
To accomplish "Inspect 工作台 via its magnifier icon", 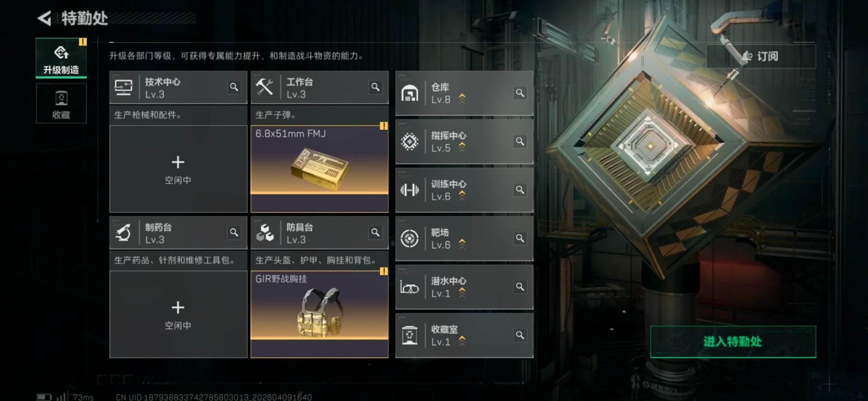I will [375, 87].
